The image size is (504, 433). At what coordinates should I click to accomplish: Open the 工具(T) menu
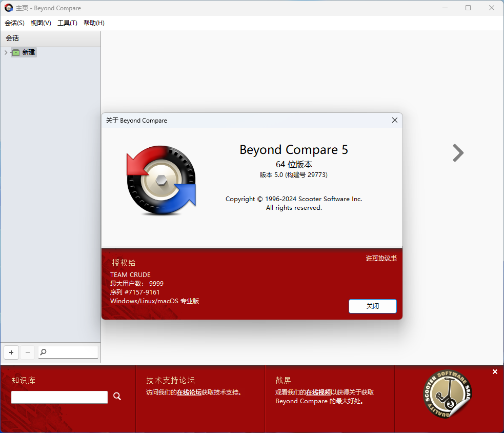coord(67,23)
